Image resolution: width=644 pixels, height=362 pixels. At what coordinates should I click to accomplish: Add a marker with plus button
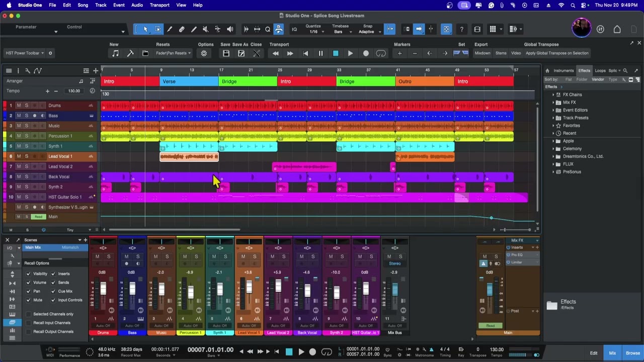coord(399,53)
